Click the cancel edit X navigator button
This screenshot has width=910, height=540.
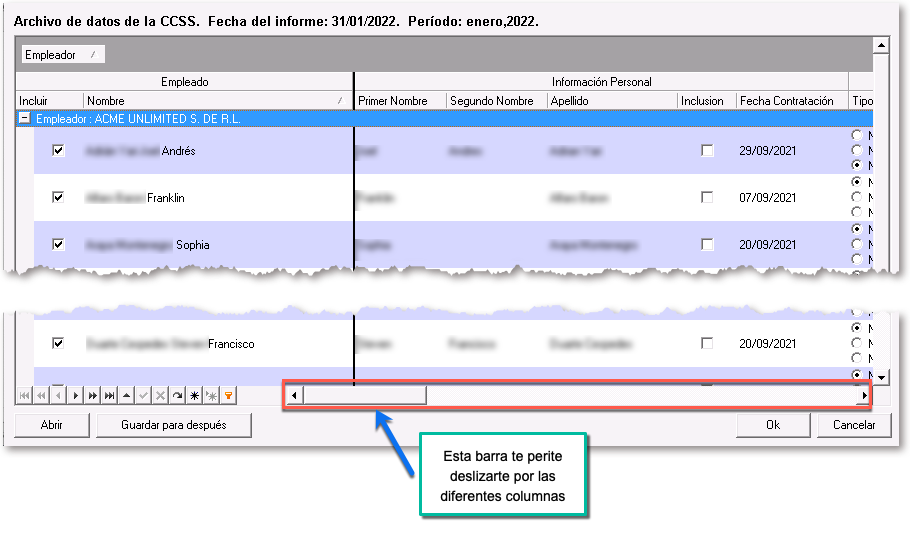tap(161, 396)
